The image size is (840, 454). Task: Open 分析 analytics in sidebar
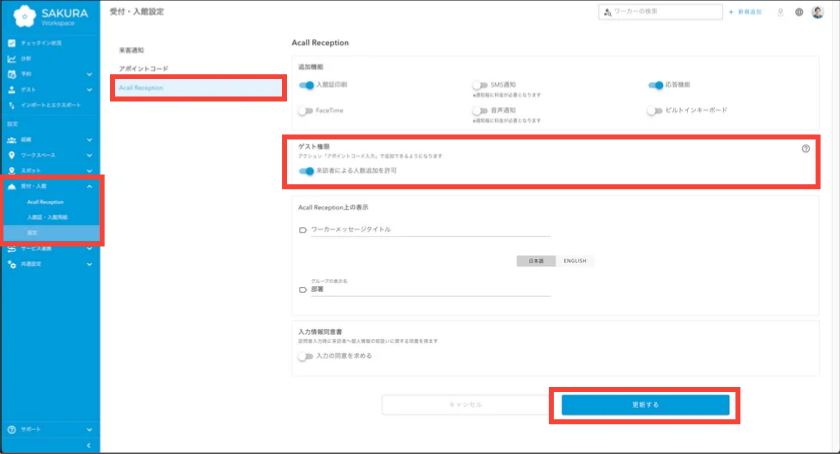click(x=26, y=59)
